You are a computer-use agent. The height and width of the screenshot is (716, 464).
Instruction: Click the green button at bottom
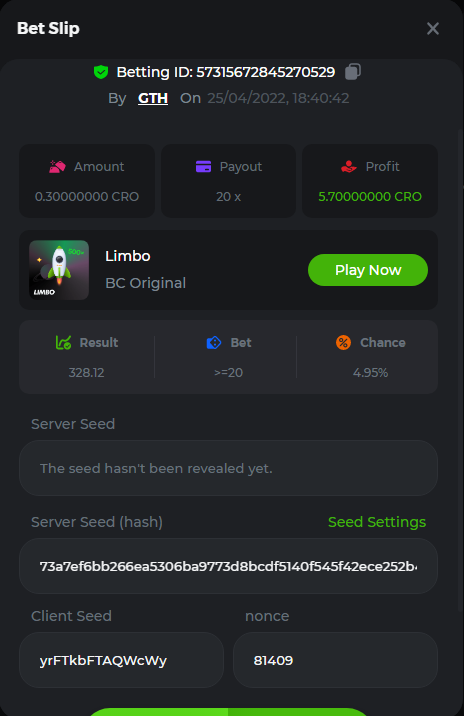click(x=228, y=712)
